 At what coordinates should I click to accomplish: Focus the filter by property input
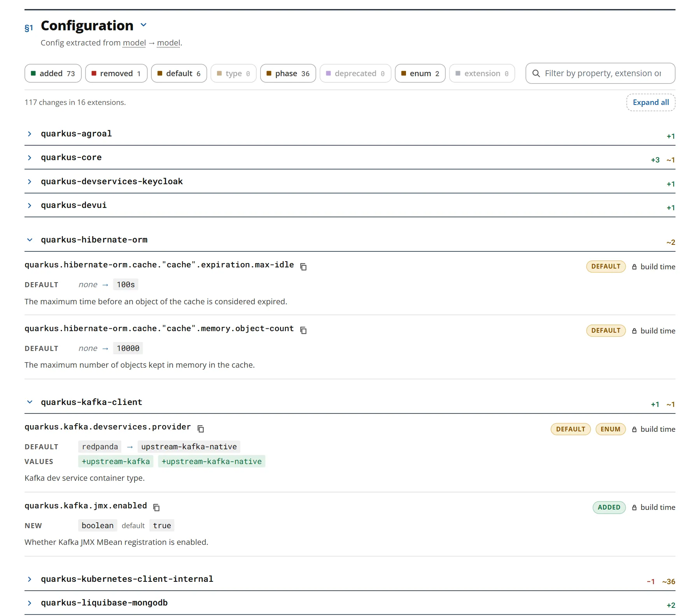tap(600, 73)
